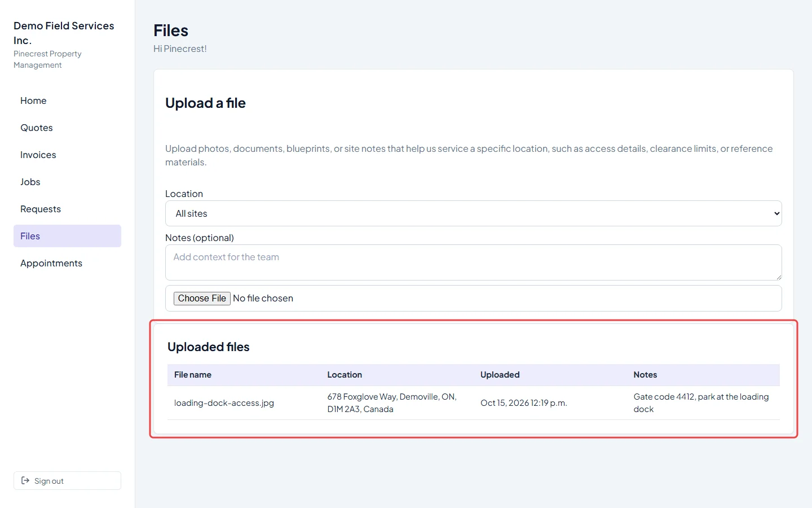Select the loading-dock-access.jpg file name
Image resolution: width=812 pixels, height=508 pixels.
pyautogui.click(x=224, y=403)
